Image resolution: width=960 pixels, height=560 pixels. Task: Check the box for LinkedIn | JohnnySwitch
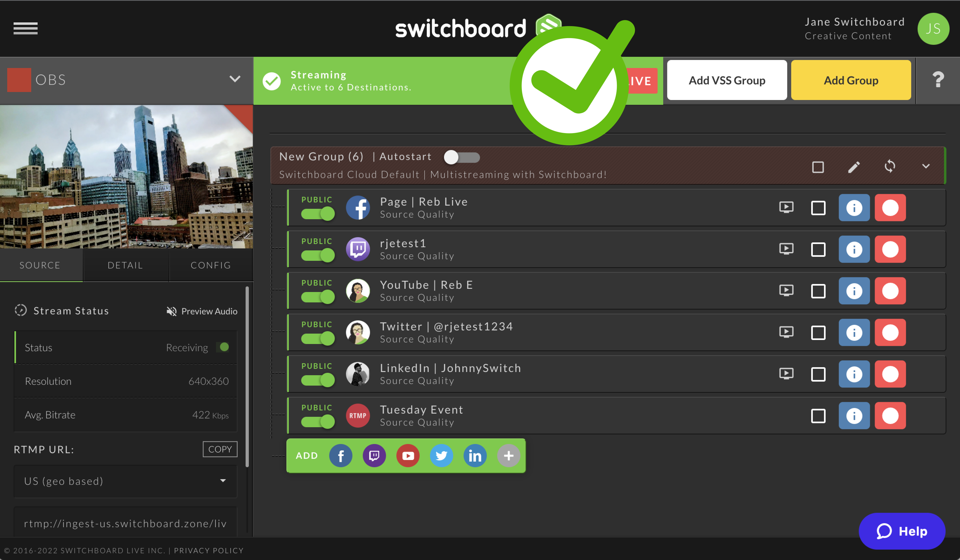[818, 374]
